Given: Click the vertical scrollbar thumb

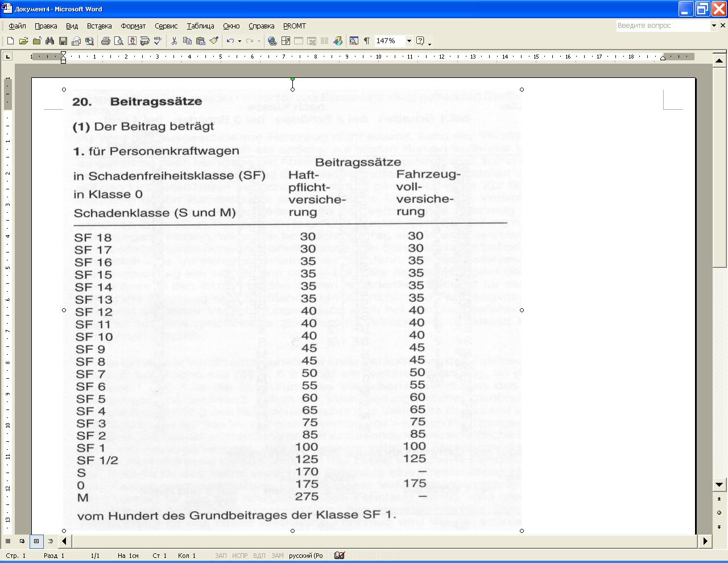Looking at the screenshot, I should coord(719,167).
